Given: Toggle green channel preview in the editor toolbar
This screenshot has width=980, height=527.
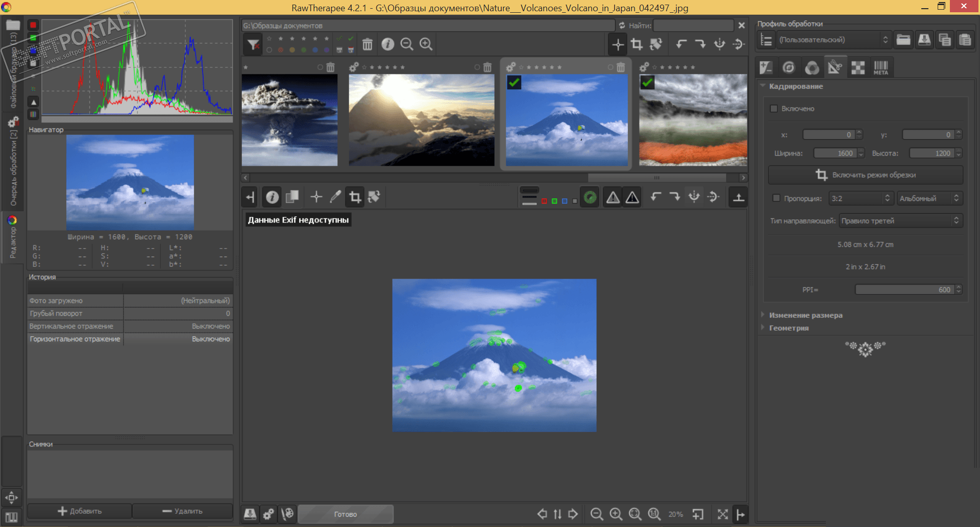Looking at the screenshot, I should (554, 202).
